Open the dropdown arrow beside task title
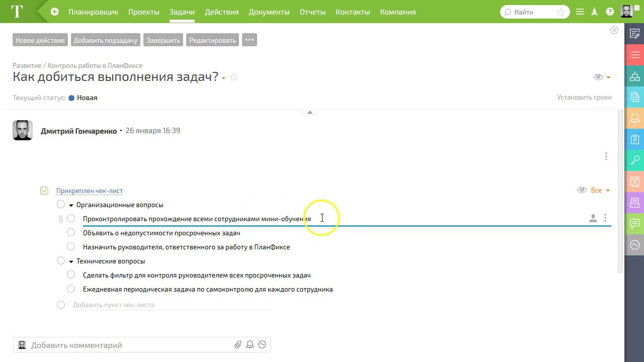 coord(223,78)
